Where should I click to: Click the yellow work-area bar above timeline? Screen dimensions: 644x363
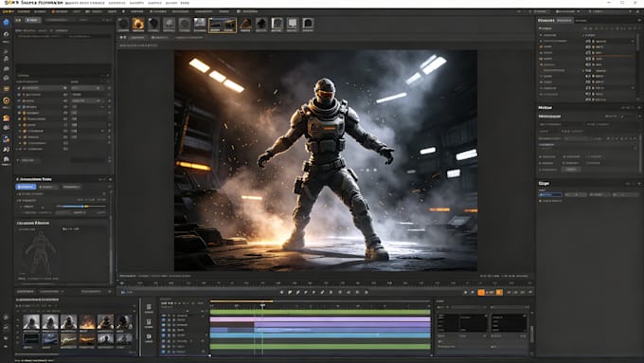pyautogui.click(x=241, y=301)
